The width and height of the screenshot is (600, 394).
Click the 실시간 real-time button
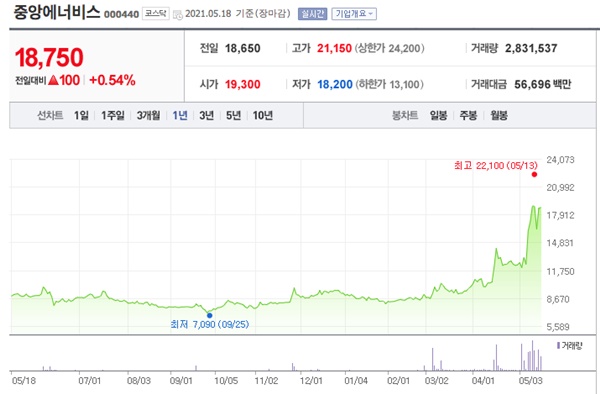pyautogui.click(x=312, y=14)
